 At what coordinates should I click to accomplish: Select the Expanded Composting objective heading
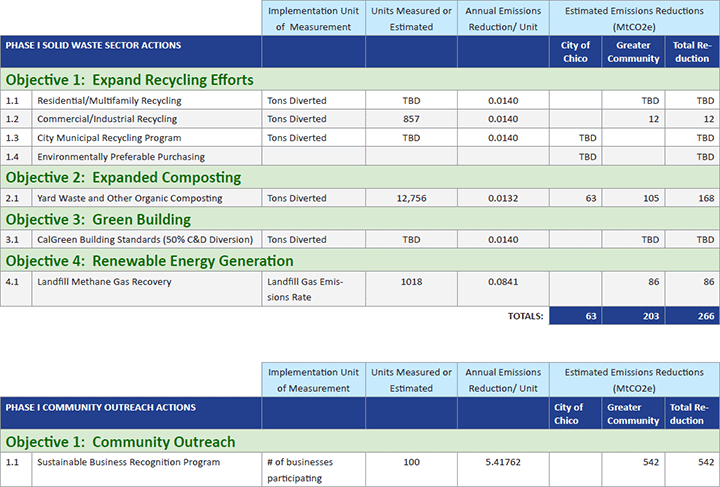pos(123,178)
